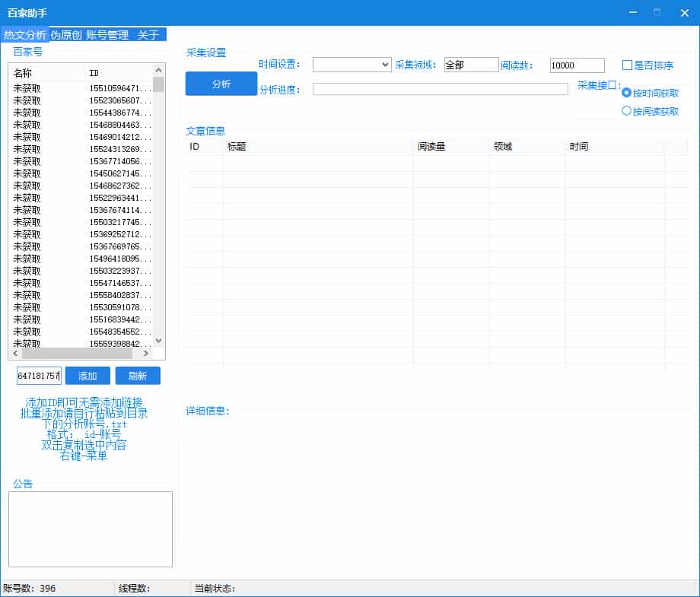
Task: Choose the 按阅读获取 radio option
Action: tap(627, 111)
